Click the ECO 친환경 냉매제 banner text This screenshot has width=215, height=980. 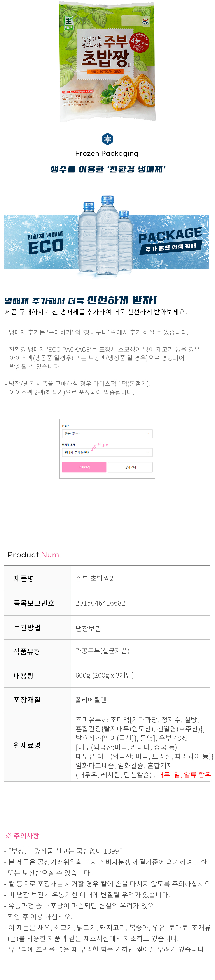click(45, 243)
